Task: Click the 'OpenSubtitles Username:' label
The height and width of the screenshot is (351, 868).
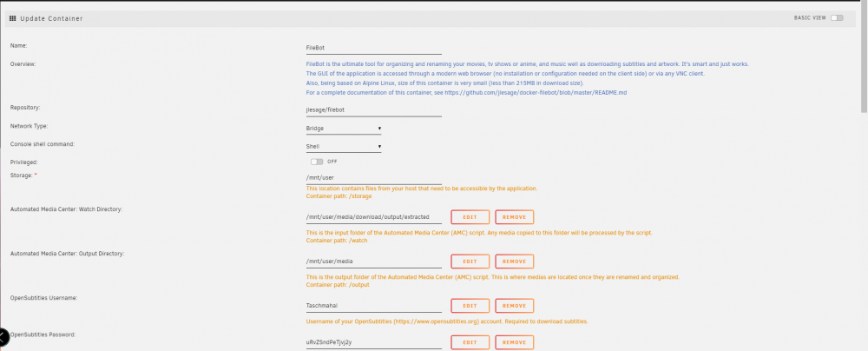Action: tap(43, 298)
